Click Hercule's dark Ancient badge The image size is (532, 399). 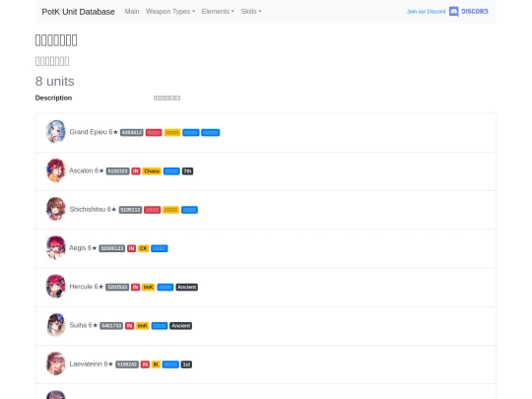[187, 288]
